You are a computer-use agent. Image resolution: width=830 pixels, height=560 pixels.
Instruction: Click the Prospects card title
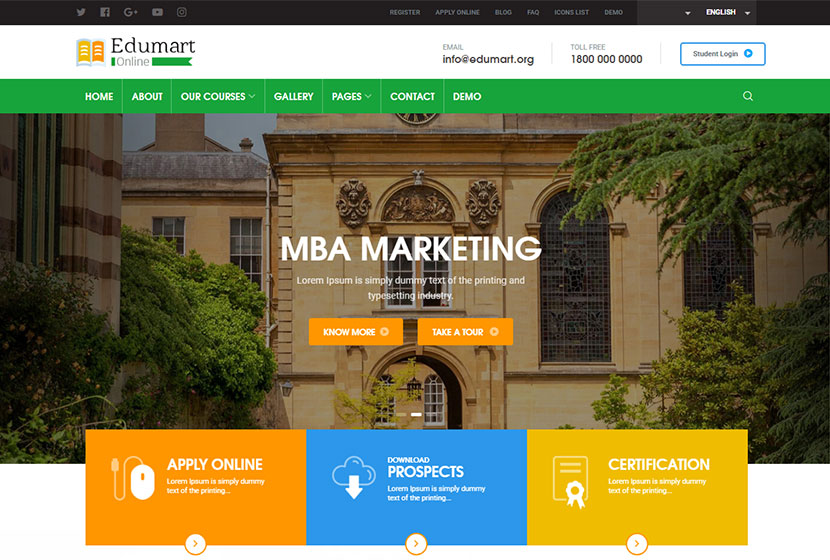(x=426, y=472)
